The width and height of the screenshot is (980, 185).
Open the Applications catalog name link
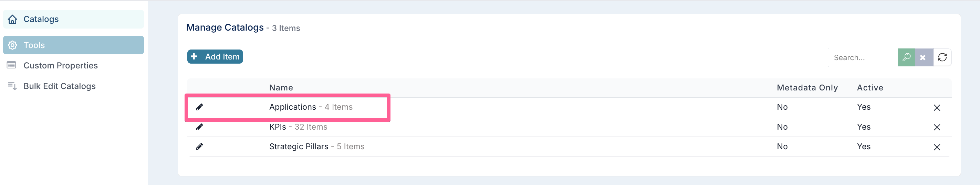point(293,107)
